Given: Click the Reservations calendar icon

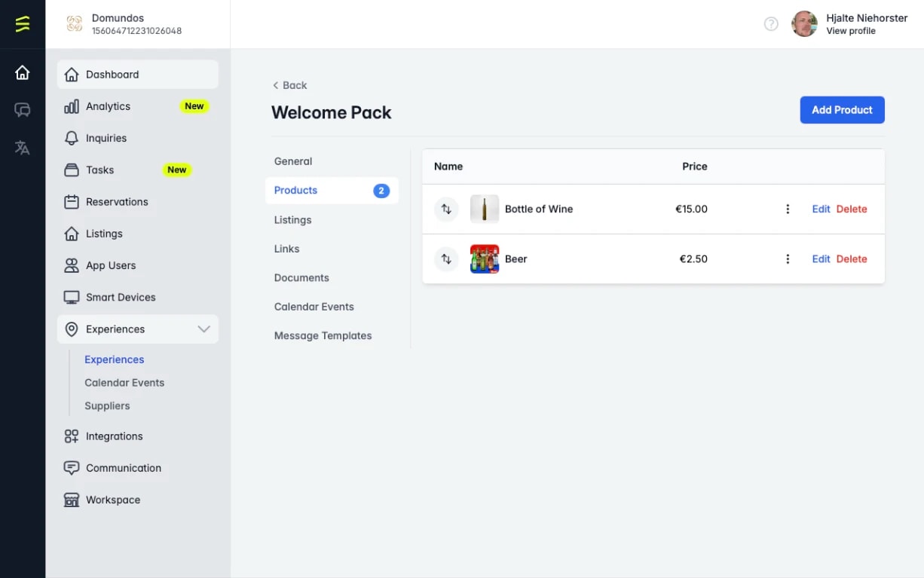Looking at the screenshot, I should coord(72,202).
